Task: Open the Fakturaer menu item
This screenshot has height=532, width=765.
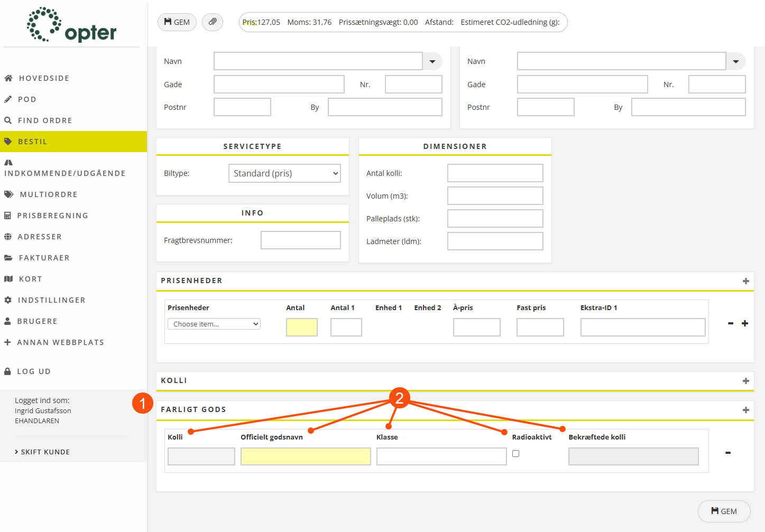Action: click(44, 258)
